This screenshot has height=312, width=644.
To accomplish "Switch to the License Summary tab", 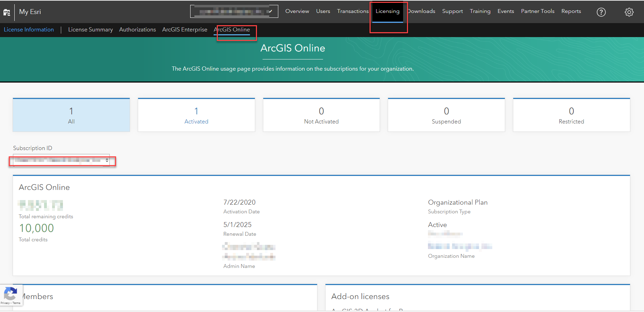I will click(x=91, y=30).
